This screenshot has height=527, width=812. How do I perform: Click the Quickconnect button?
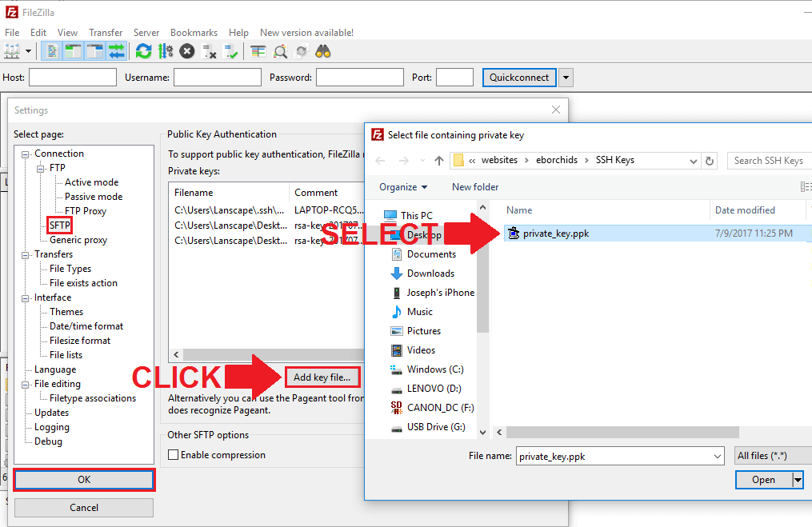(519, 77)
